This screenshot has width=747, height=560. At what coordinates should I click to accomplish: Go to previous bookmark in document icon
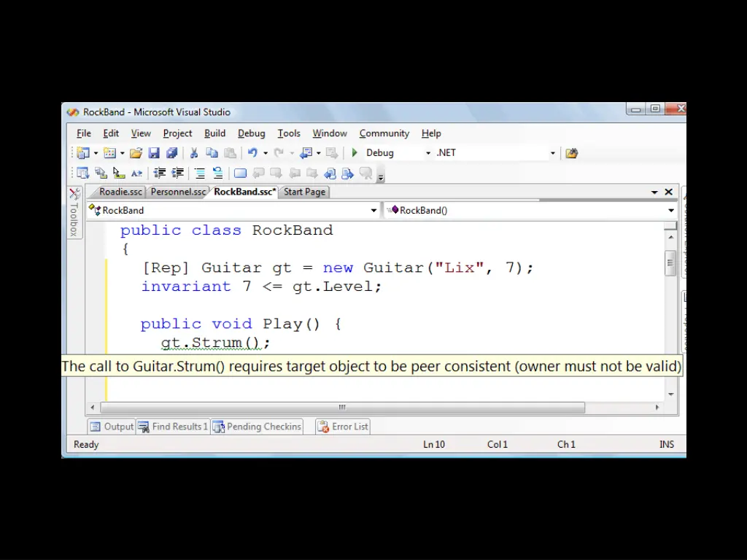[x=330, y=174]
